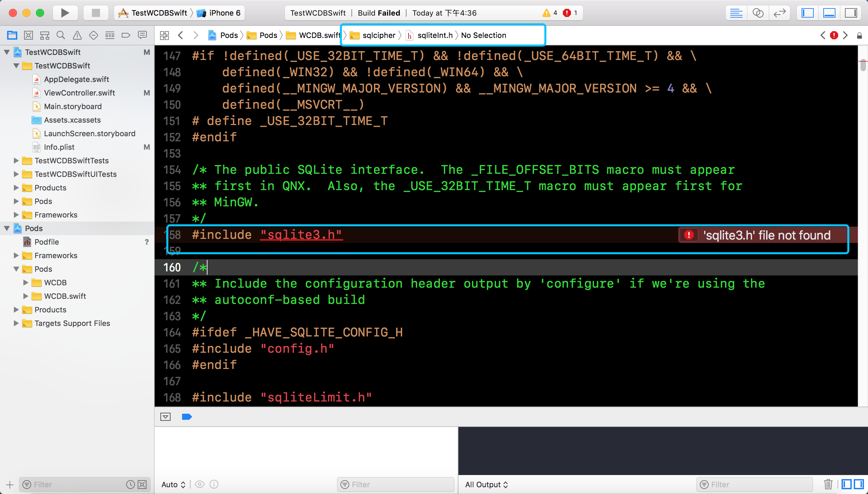Click sqliteInt.h in the jump bar
The image size is (868, 494).
click(x=435, y=35)
